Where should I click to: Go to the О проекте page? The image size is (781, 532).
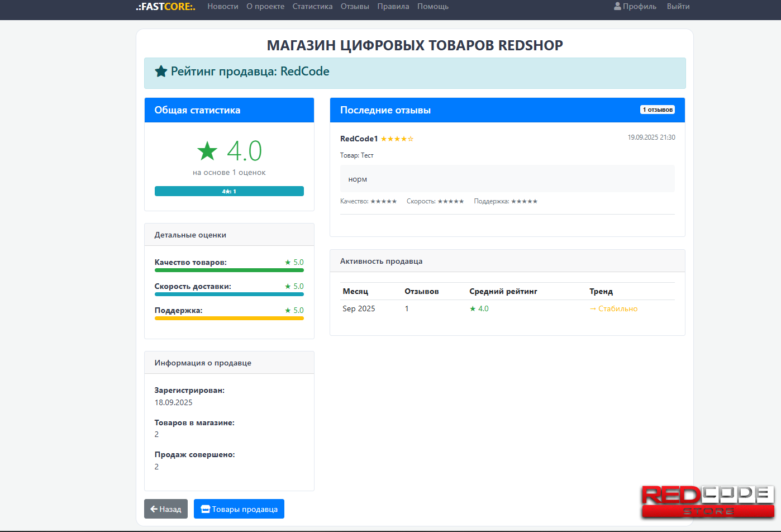point(265,7)
